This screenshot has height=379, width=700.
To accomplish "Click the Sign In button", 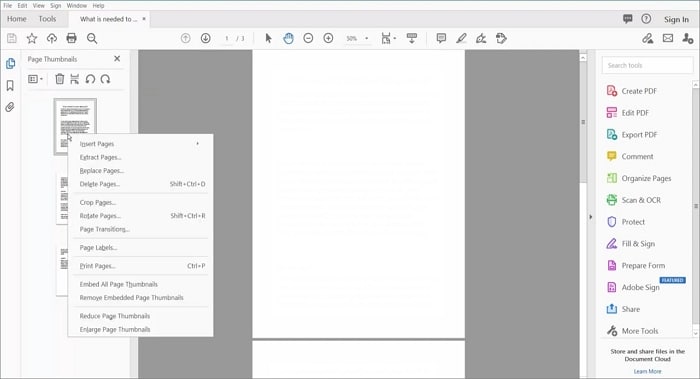I will pos(676,19).
